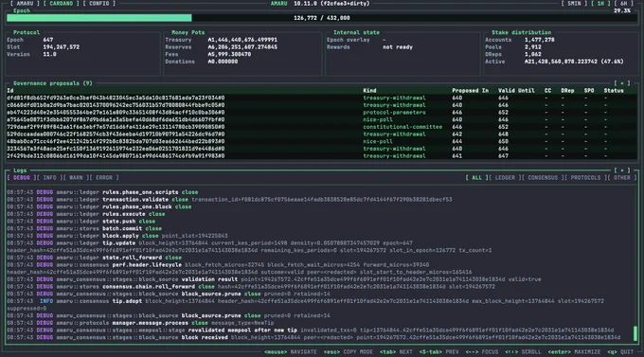
Task: Toggle the INFO log level filter
Action: click(x=49, y=178)
